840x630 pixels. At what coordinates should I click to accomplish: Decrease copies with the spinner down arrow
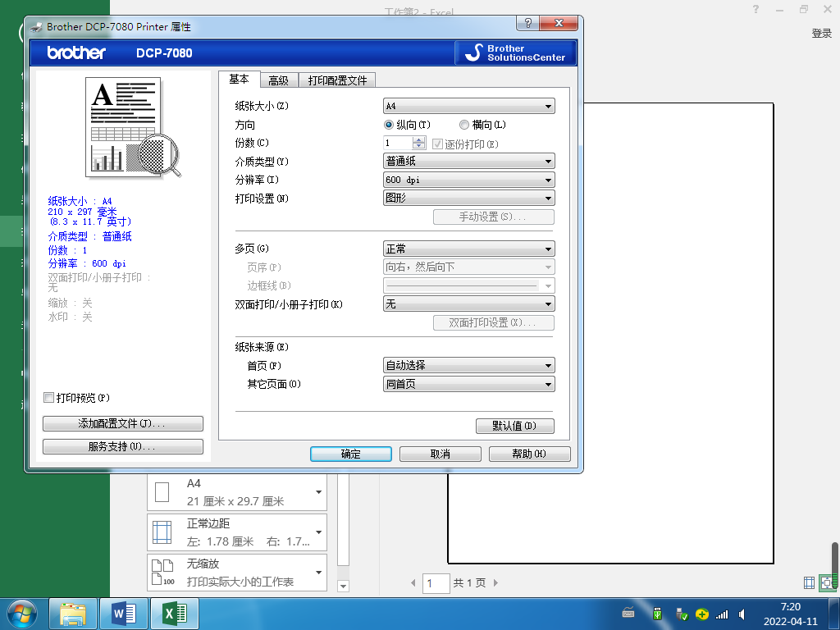pyautogui.click(x=419, y=146)
